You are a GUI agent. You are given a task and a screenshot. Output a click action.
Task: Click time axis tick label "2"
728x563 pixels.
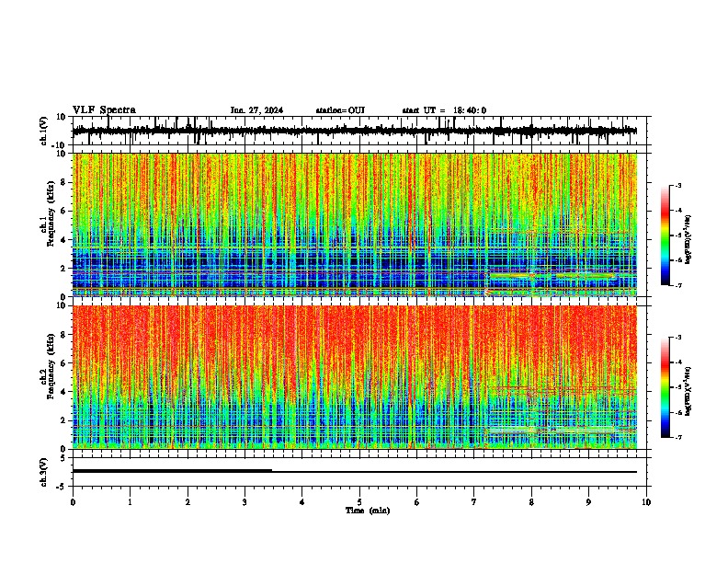tap(188, 502)
